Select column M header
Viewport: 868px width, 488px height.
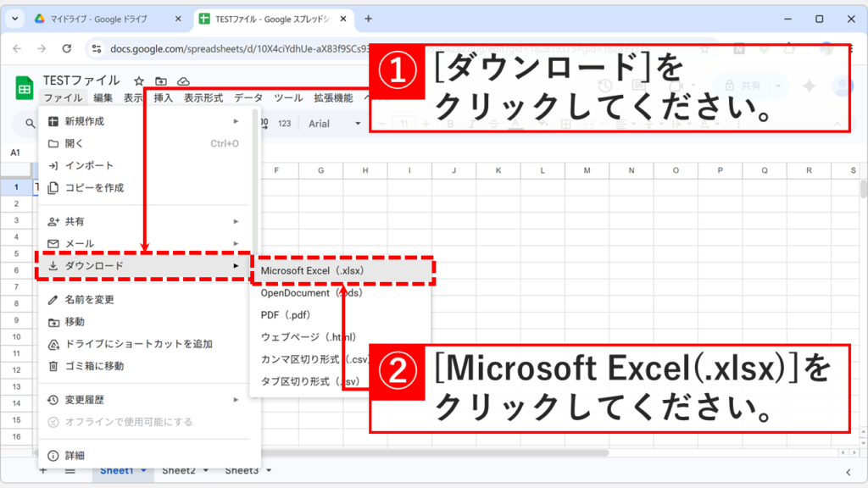587,170
